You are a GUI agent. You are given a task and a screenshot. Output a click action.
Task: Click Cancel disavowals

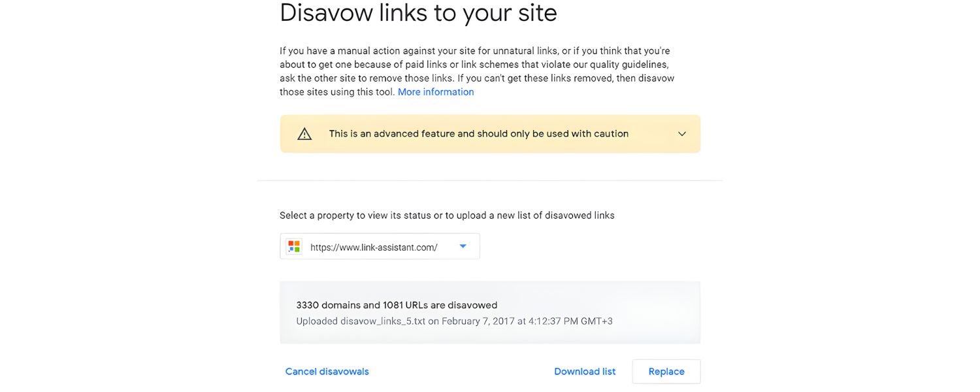327,371
